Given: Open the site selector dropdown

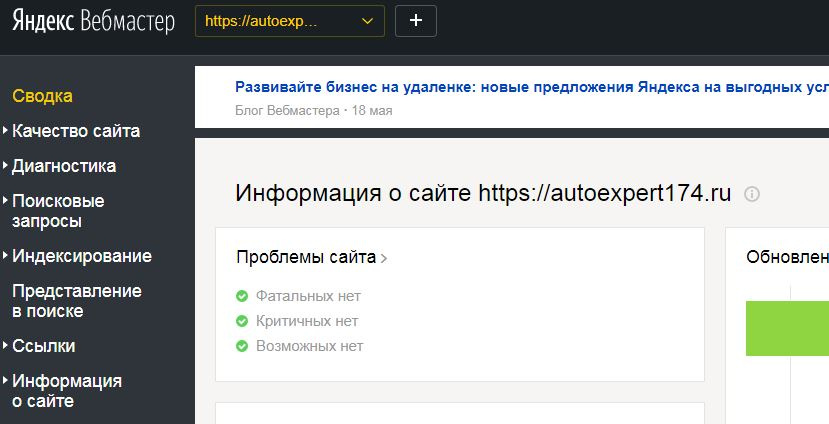Looking at the screenshot, I should tap(289, 21).
